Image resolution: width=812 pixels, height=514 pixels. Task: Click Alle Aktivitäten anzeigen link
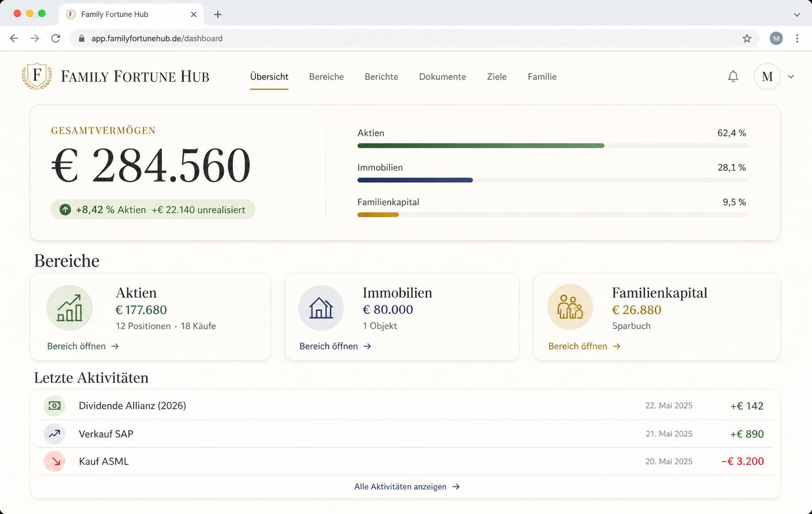[407, 486]
